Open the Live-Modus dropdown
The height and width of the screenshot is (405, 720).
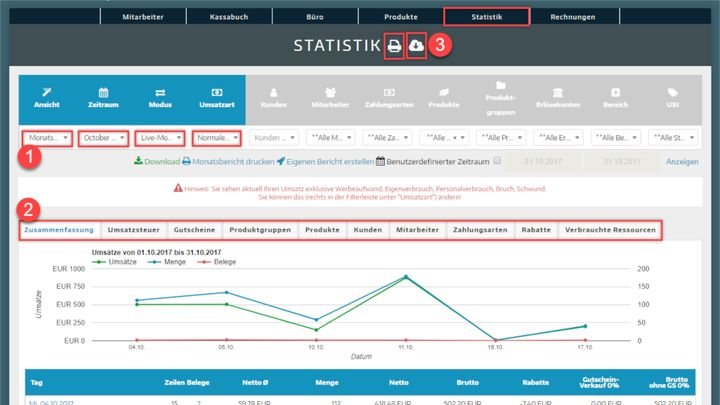[x=160, y=138]
